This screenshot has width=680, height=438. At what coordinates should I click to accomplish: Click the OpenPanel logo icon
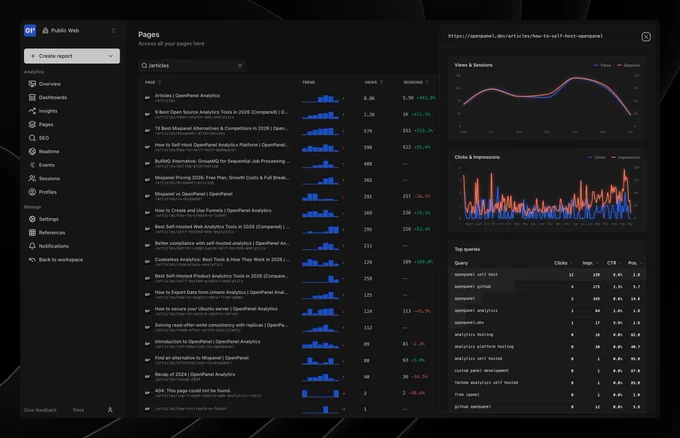30,30
